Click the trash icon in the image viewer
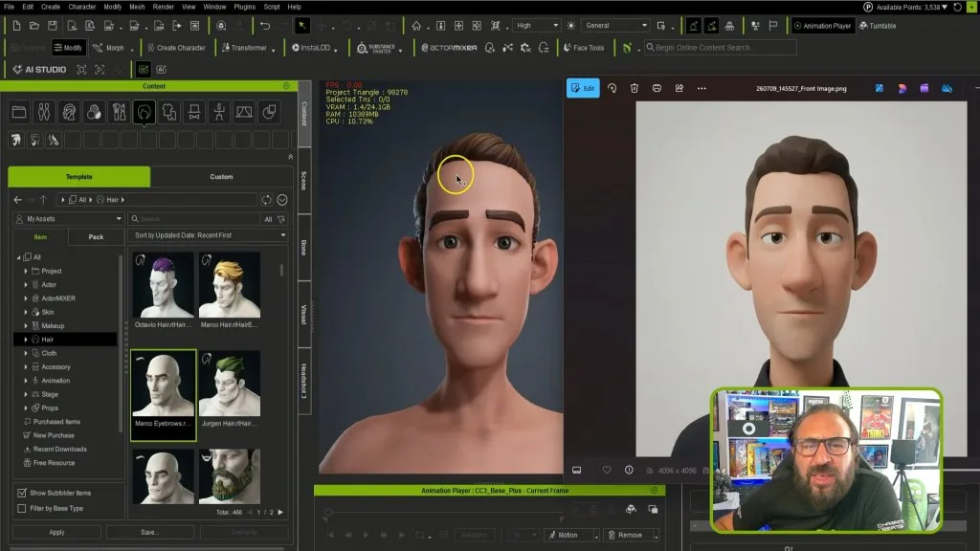This screenshot has width=980, height=551. click(x=635, y=88)
